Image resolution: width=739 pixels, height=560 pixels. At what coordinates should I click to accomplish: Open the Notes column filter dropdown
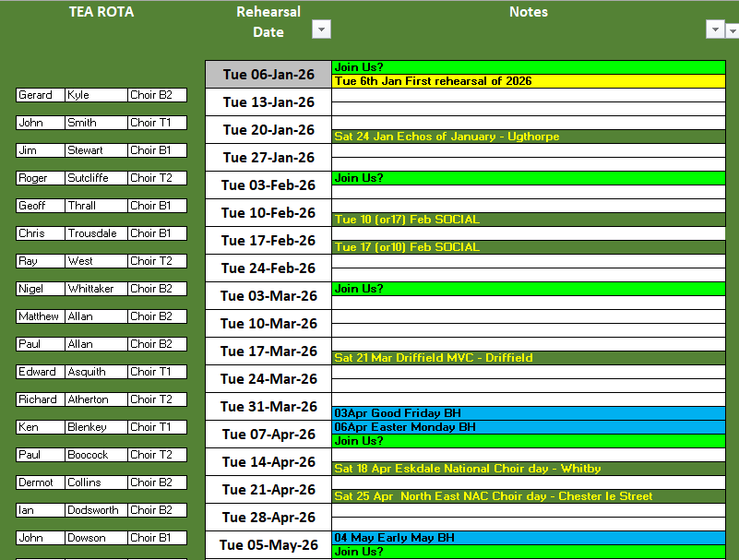714,30
